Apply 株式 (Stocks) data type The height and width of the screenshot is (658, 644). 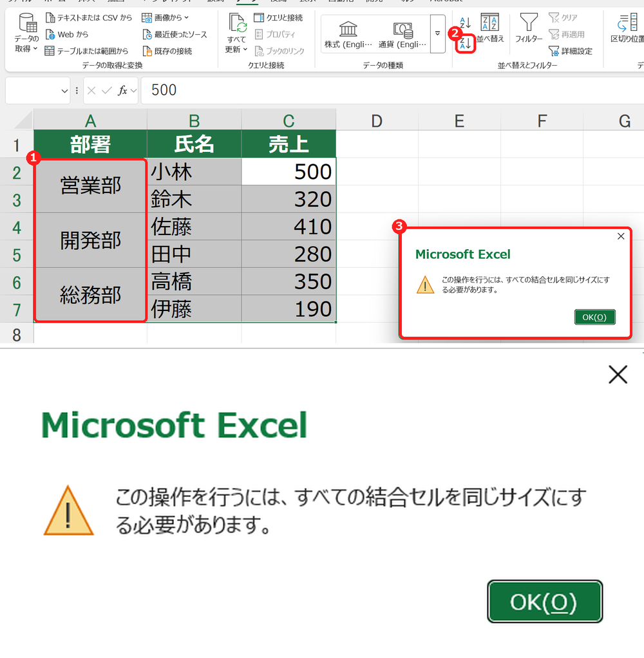[348, 34]
